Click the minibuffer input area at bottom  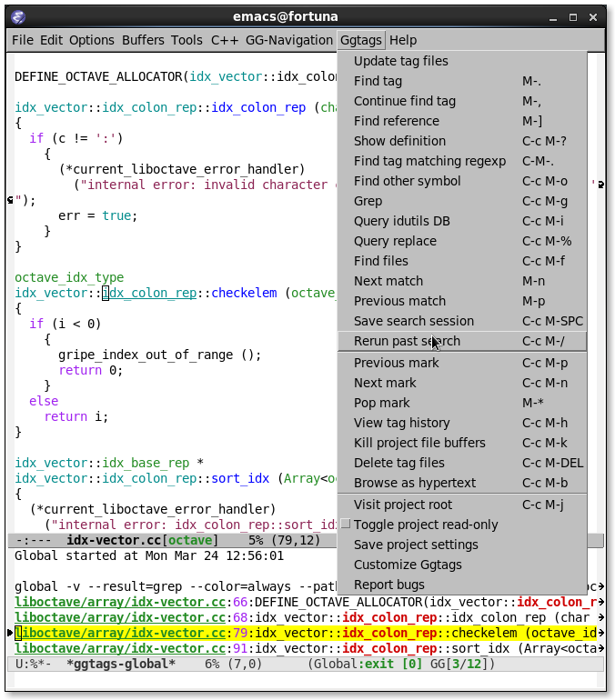pyautogui.click(x=306, y=680)
